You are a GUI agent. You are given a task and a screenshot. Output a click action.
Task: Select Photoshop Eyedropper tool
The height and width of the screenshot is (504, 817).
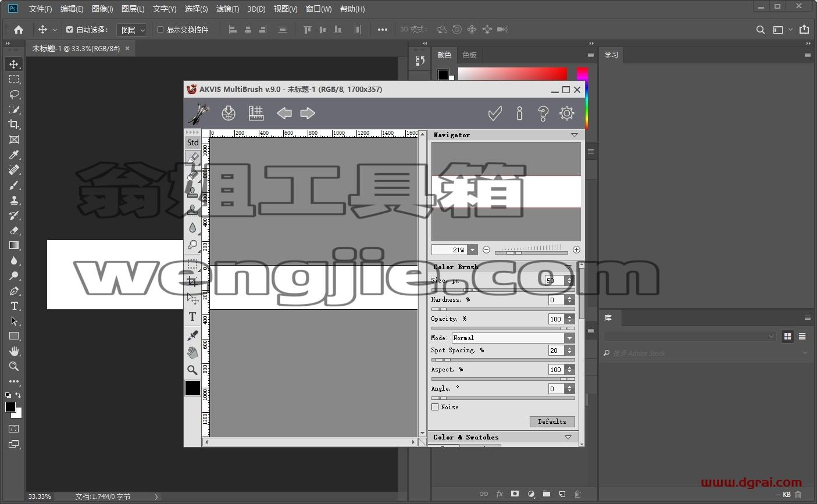coord(14,155)
